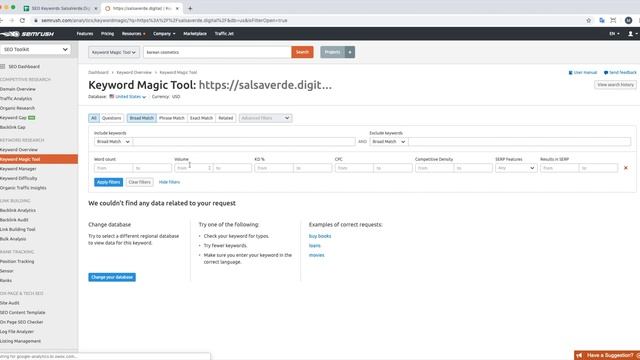Image resolution: width=640 pixels, height=360 pixels.
Task: Click the Semrush logo
Action: coord(27,34)
